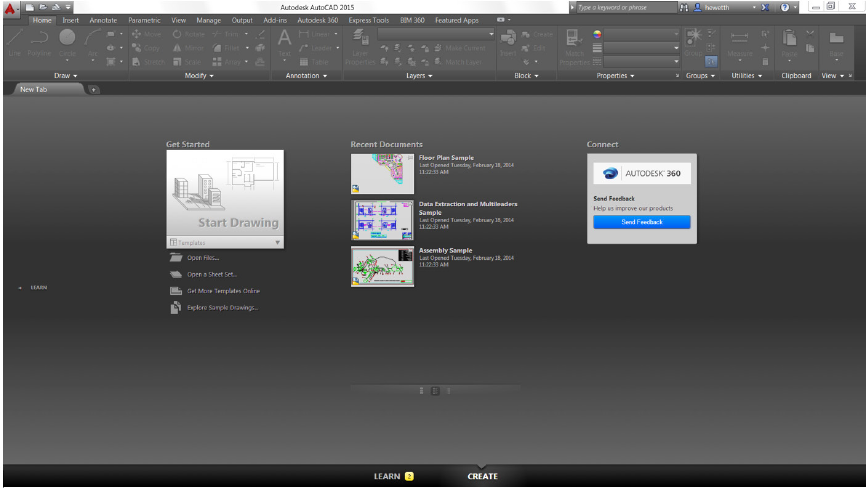
Task: Pick the Scale tool
Action: 187,62
